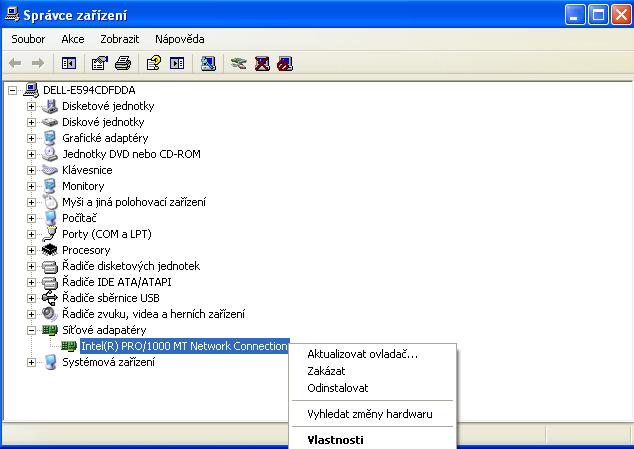Click the Print toolbar icon
This screenshot has width=634, height=449.
(123, 63)
